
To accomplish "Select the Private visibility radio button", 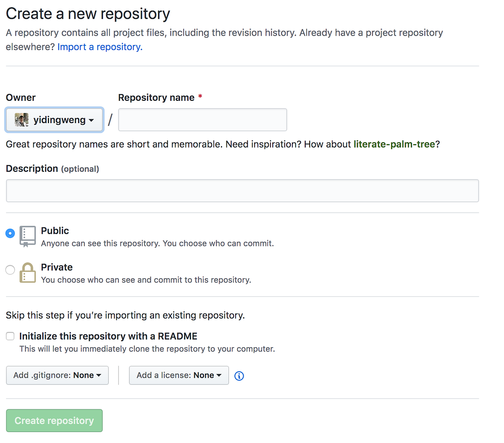I will point(10,270).
